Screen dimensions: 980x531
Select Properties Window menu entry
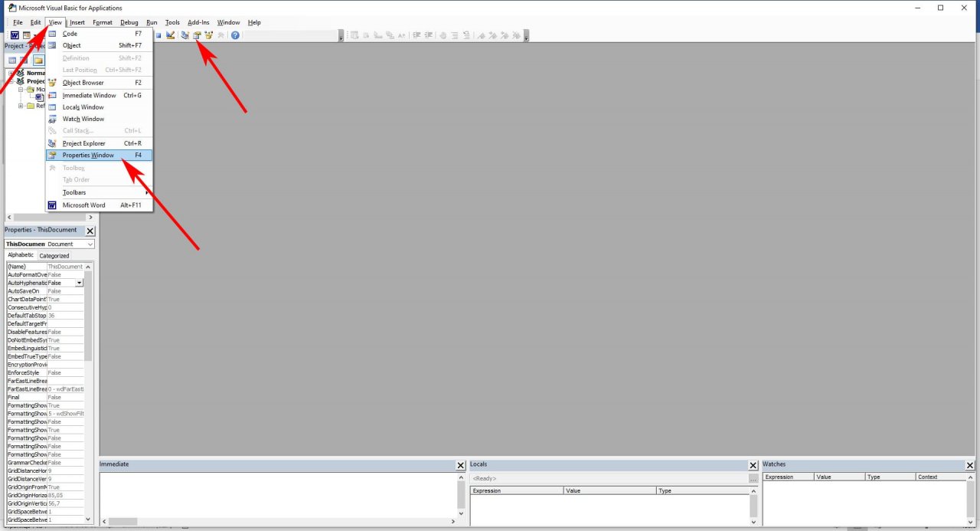click(x=100, y=155)
